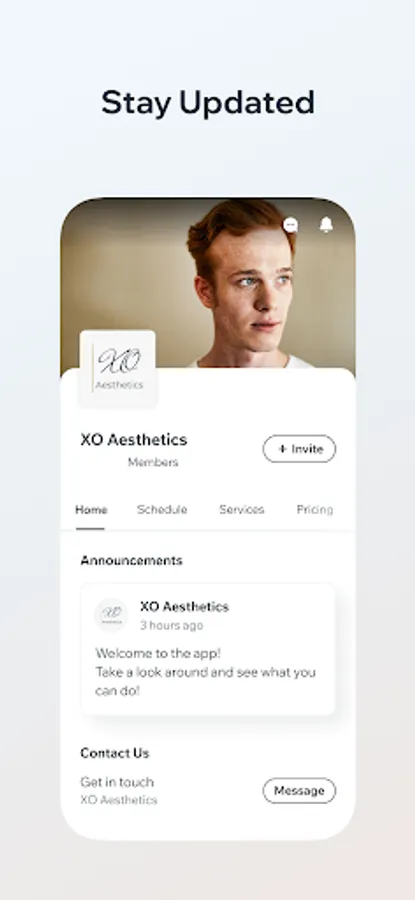Go to the Services tab
415x900 pixels.
(242, 510)
